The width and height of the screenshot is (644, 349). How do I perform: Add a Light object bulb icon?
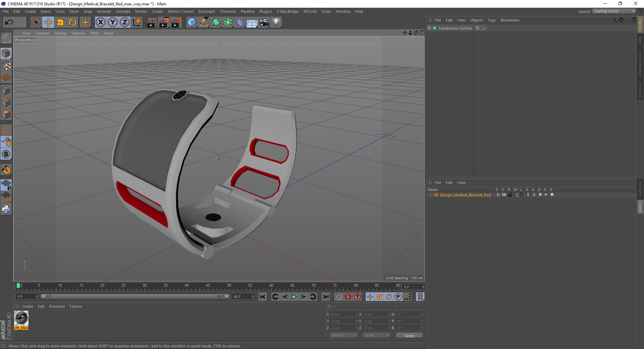click(276, 22)
